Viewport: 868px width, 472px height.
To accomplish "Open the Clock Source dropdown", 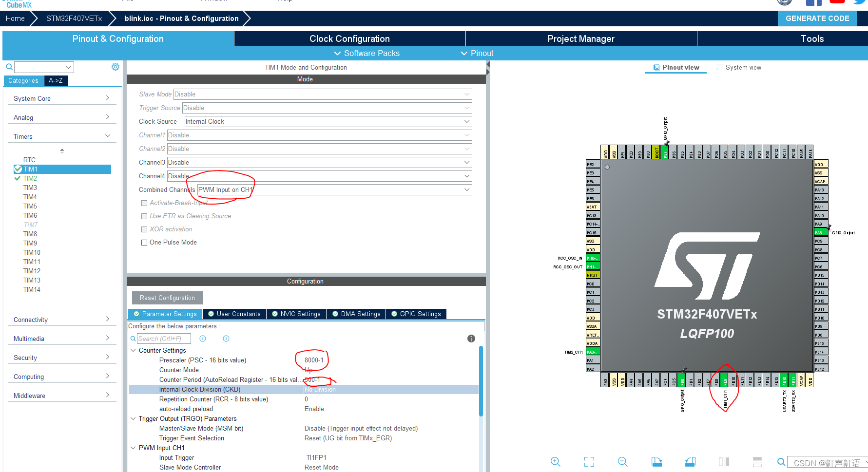I will click(328, 122).
